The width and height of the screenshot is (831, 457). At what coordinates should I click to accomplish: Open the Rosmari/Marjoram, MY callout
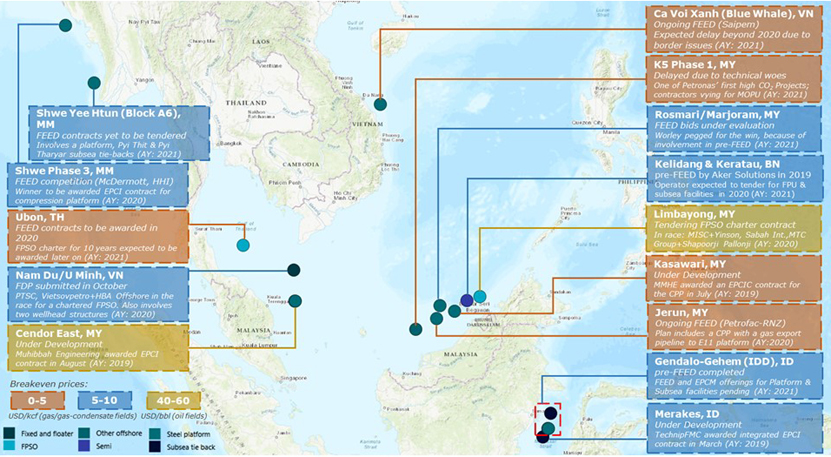tap(734, 129)
